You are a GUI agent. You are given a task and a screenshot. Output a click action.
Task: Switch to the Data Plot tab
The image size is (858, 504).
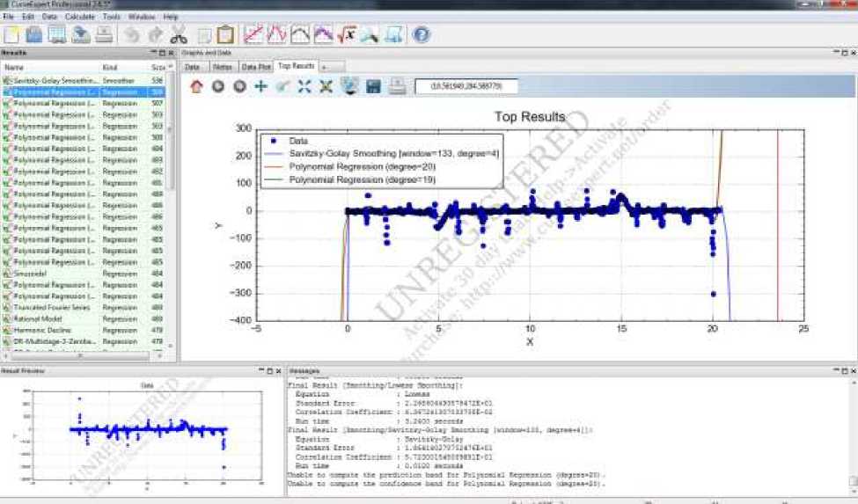click(x=255, y=66)
